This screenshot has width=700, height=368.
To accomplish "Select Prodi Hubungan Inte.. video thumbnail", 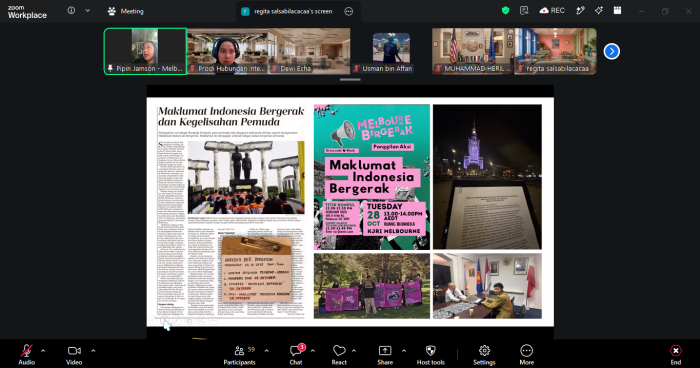I will 227,51.
